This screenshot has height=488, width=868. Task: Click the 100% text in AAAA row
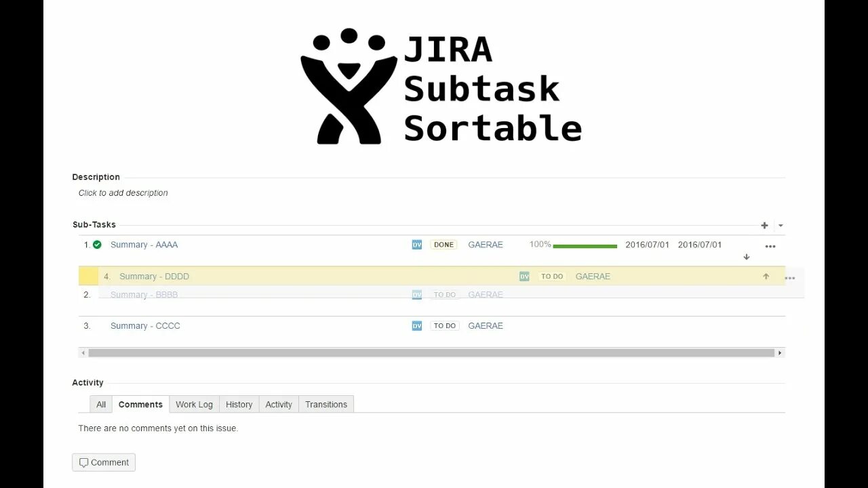(540, 245)
